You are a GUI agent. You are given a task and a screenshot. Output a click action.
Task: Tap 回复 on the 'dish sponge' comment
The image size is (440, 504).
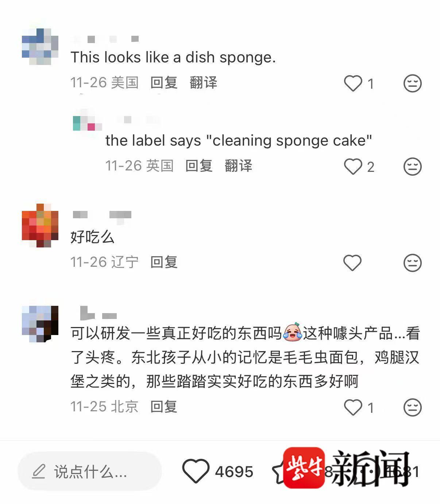pyautogui.click(x=164, y=82)
